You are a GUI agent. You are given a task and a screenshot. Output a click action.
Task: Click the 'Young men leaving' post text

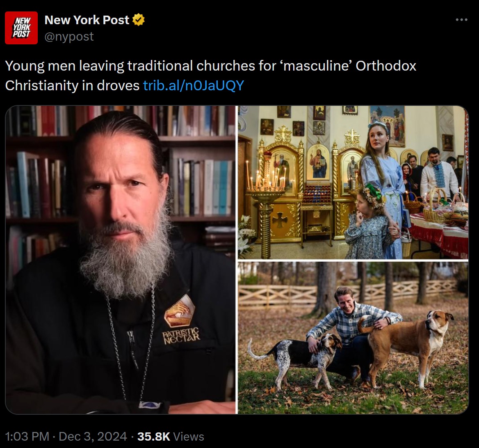click(210, 75)
